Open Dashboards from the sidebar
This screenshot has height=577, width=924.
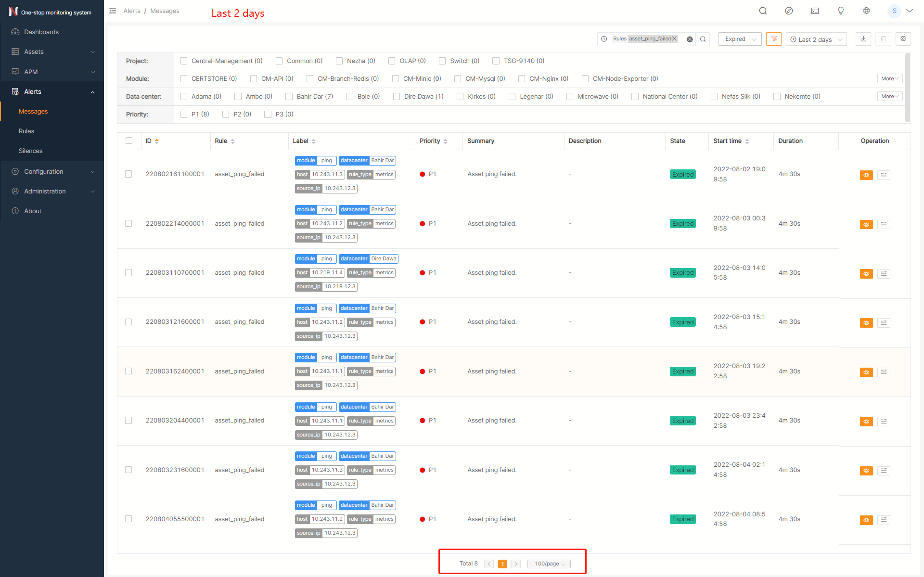coord(41,32)
